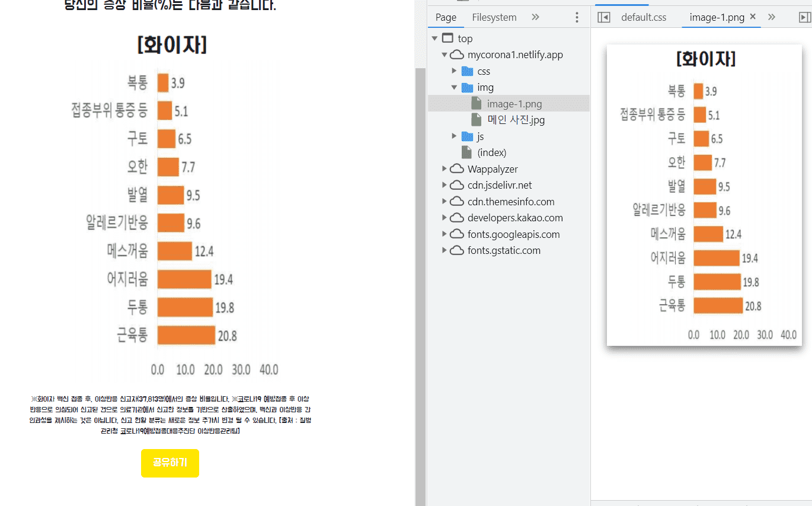
Task: Click the js folder icon
Action: 467,136
